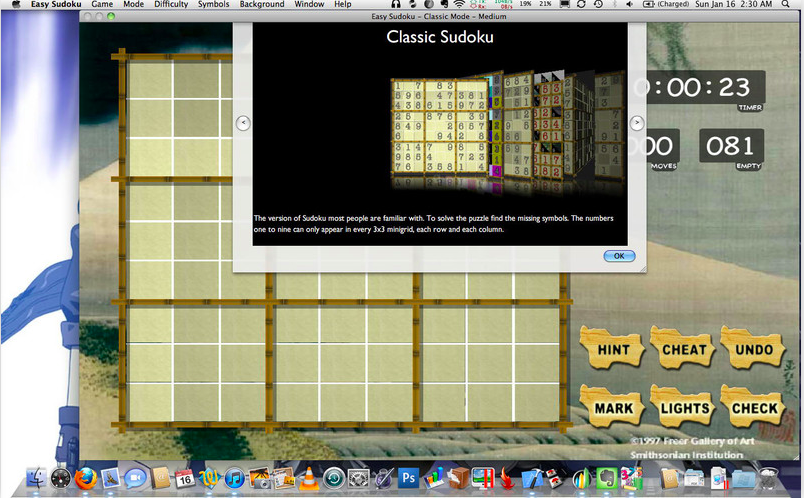The width and height of the screenshot is (804, 498).
Task: Open Address Book from the Dock
Action: click(160, 478)
